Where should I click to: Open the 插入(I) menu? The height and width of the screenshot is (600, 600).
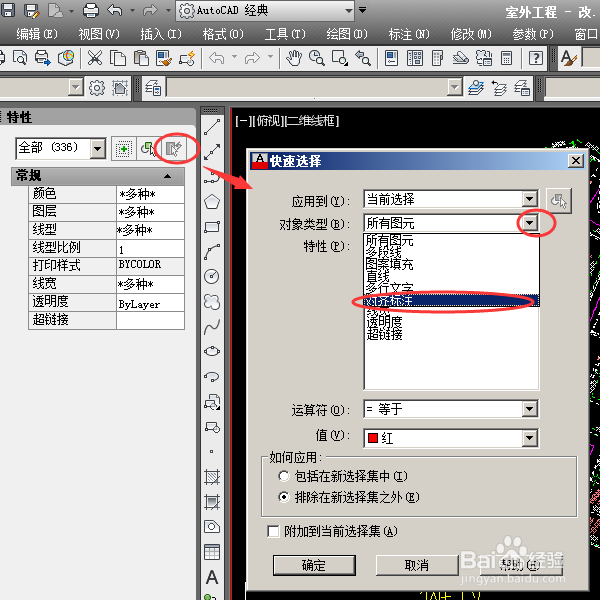click(161, 34)
